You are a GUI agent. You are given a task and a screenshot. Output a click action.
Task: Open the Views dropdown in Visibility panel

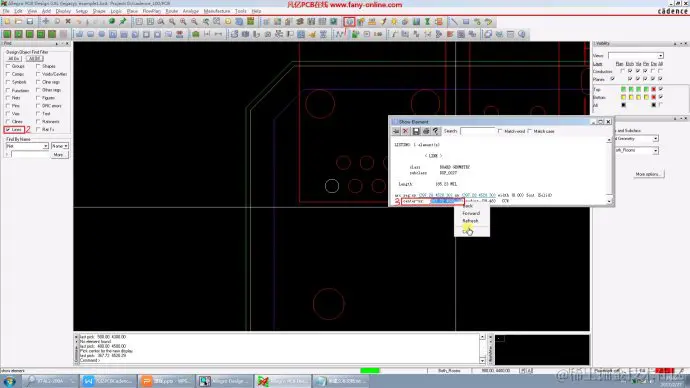point(635,56)
